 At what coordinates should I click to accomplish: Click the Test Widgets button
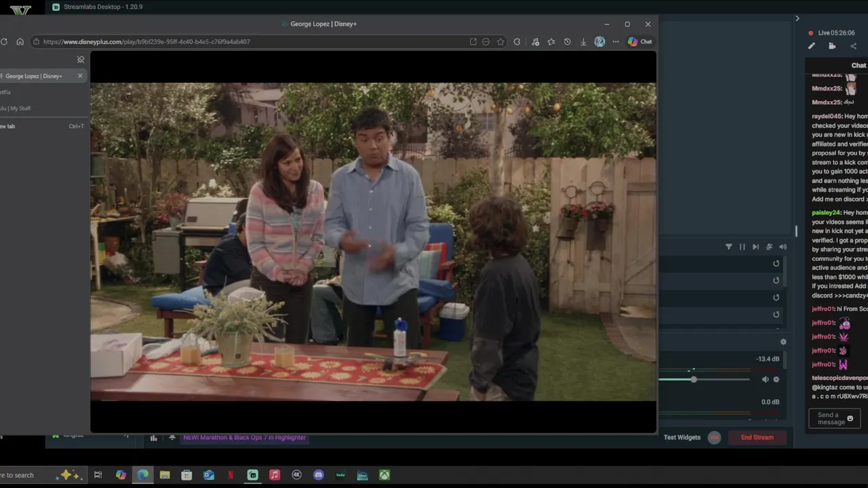(x=682, y=437)
